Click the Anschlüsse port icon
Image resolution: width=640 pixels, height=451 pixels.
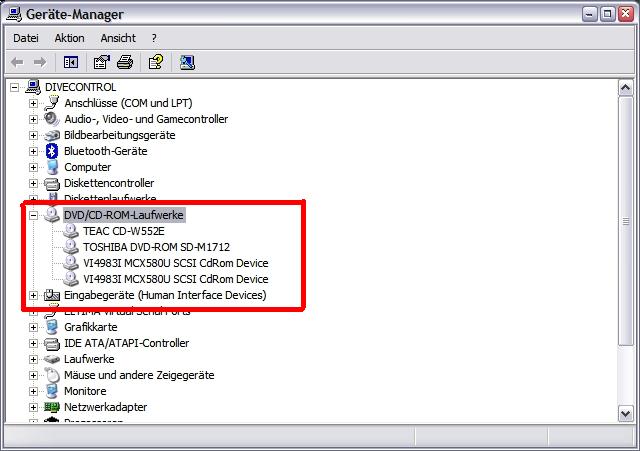tap(52, 103)
